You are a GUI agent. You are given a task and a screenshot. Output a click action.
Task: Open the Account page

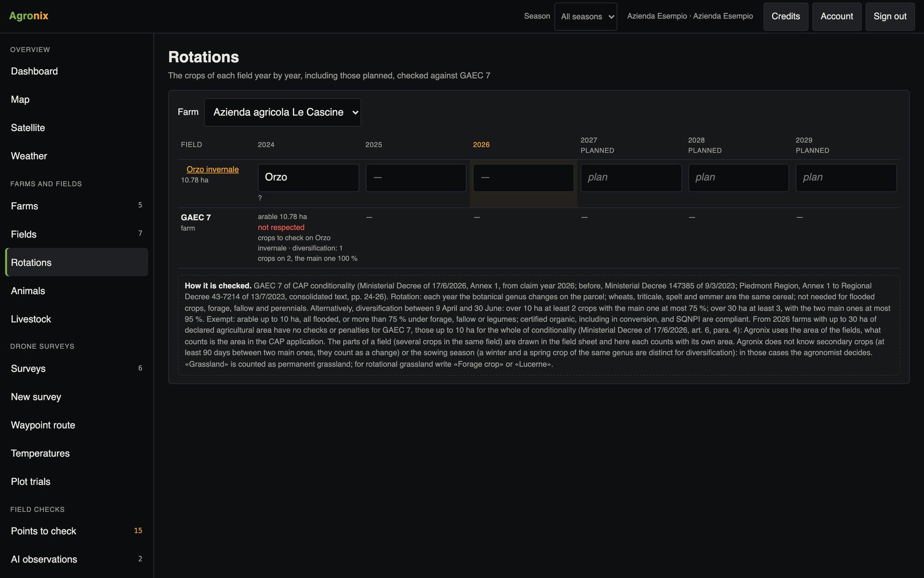click(836, 16)
